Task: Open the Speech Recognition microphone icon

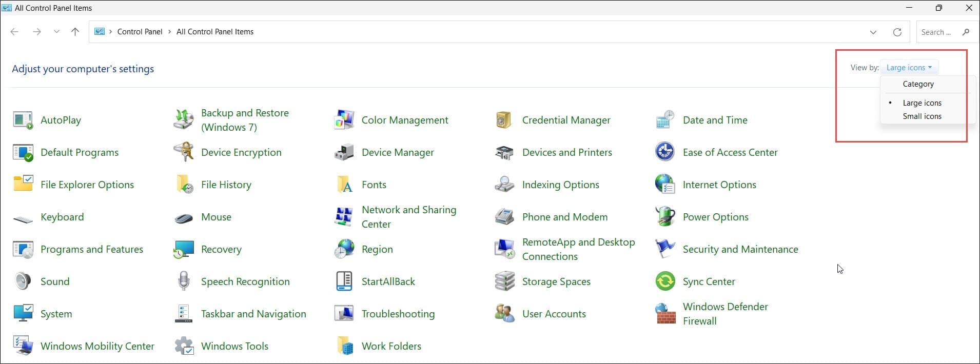Action: pyautogui.click(x=184, y=281)
